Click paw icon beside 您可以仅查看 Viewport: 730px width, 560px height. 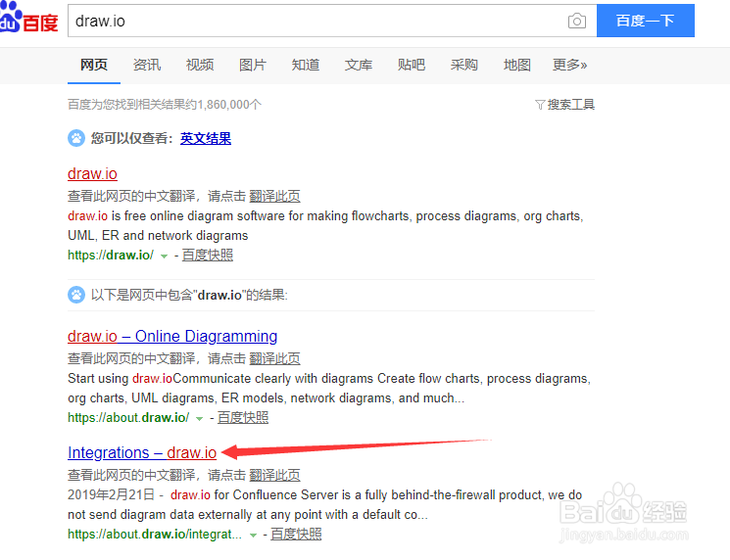pos(76,138)
